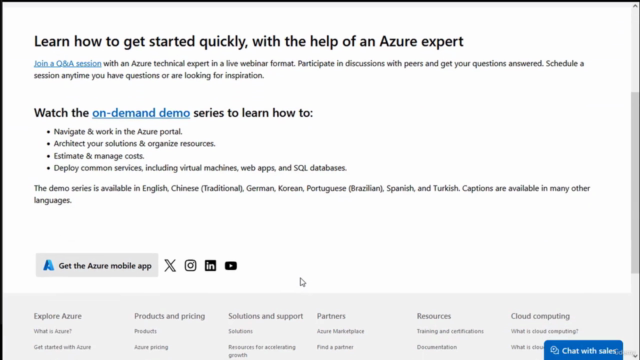The width and height of the screenshot is (640, 360).
Task: Open the X (Twitter) social icon
Action: 170,266
